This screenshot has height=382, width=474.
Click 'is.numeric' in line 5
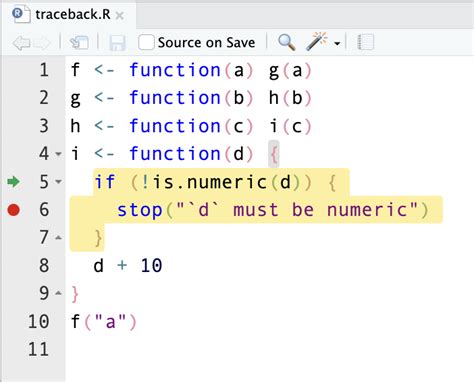pyautogui.click(x=210, y=182)
